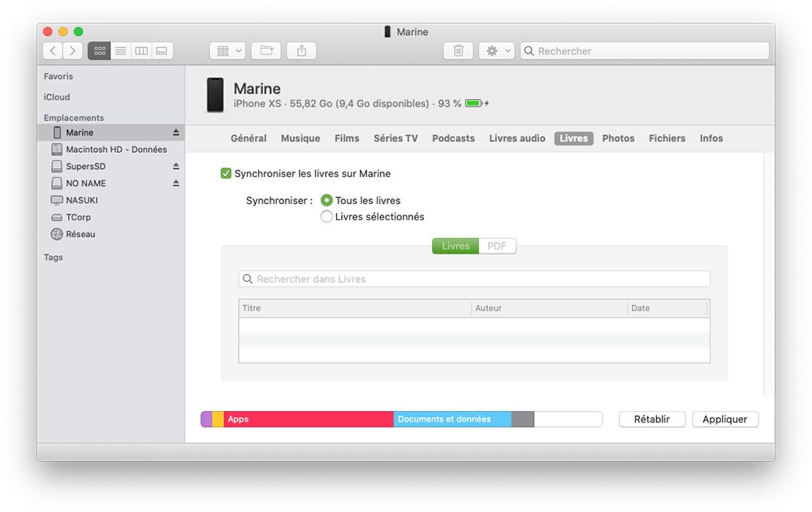Screen dimensions: 812x512
Task: Uncheck Synchroniser les livres sur Marine
Action: (x=227, y=173)
